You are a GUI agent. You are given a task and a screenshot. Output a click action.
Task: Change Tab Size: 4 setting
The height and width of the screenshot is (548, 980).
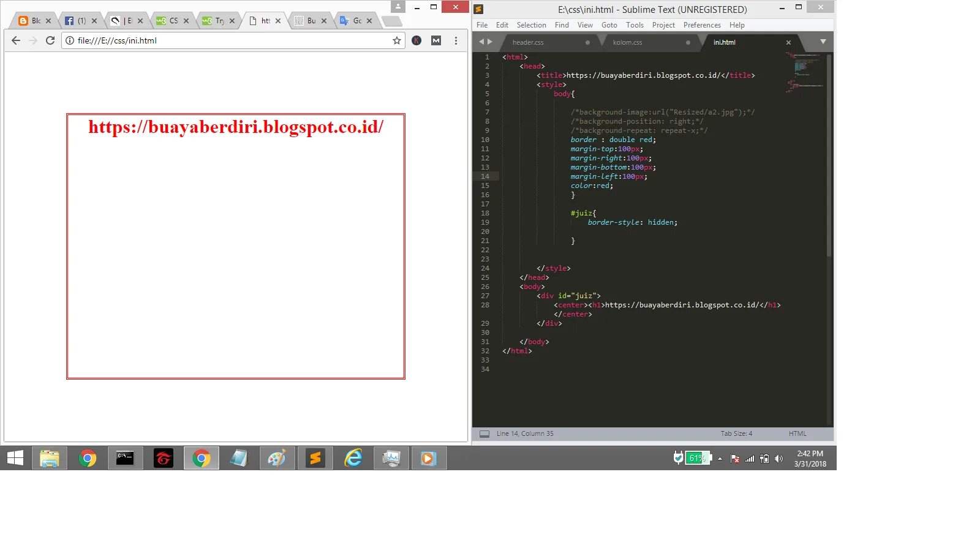[736, 434]
